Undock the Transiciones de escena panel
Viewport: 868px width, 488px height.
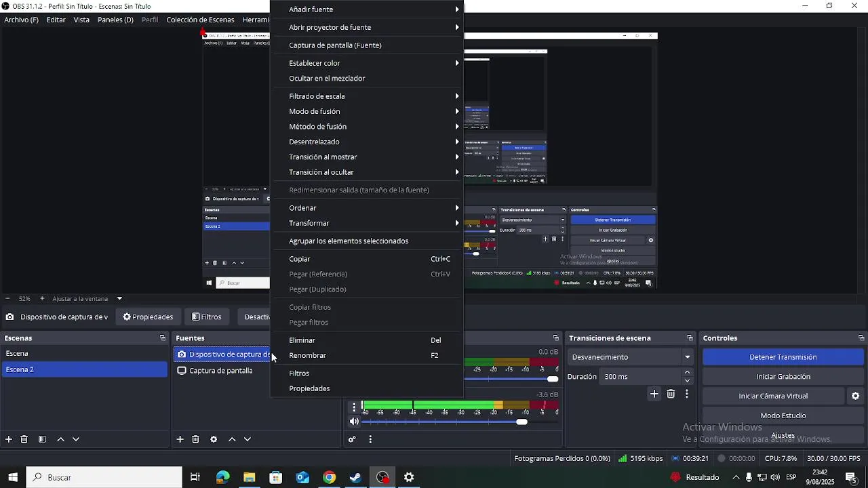click(690, 338)
